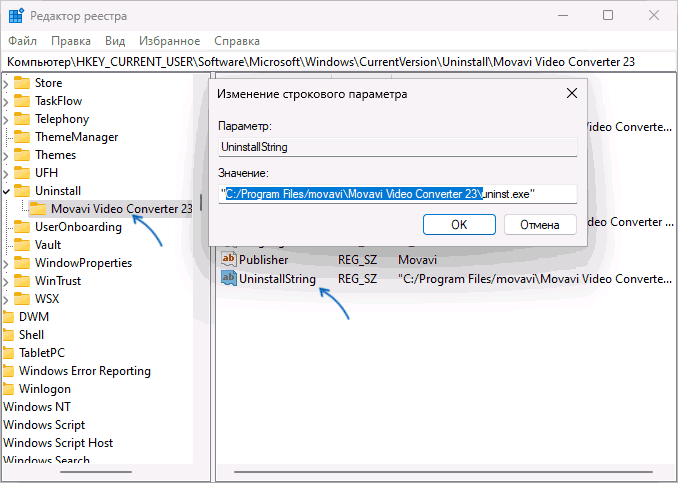The height and width of the screenshot is (483, 678).
Task: Select the Windows Script Host key
Action: [x=58, y=443]
